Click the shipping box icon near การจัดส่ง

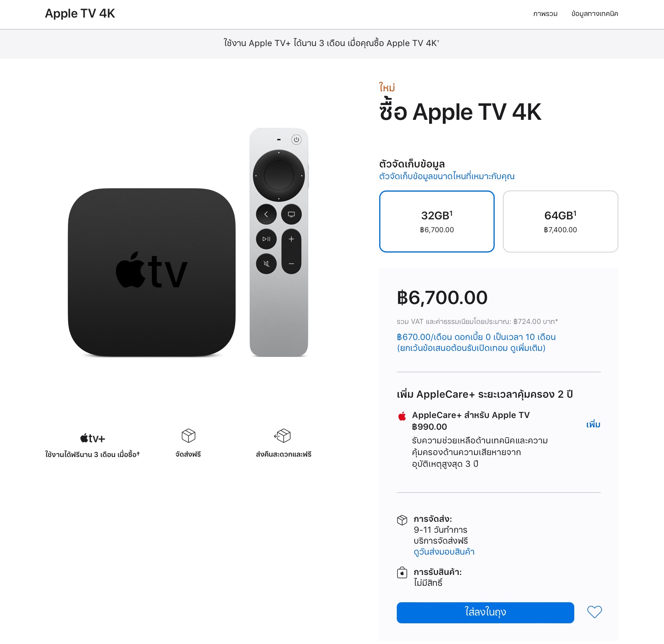coord(402,520)
